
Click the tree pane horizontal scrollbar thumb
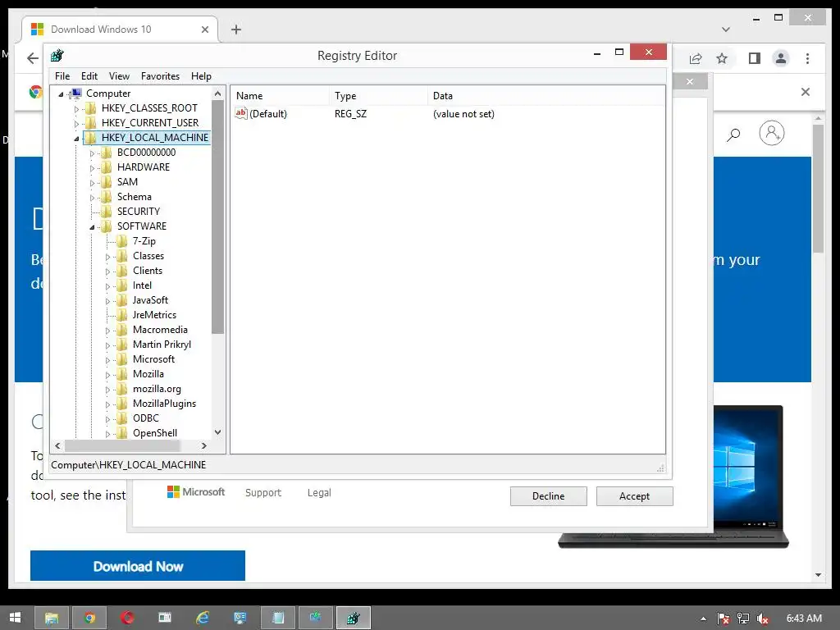coord(121,445)
